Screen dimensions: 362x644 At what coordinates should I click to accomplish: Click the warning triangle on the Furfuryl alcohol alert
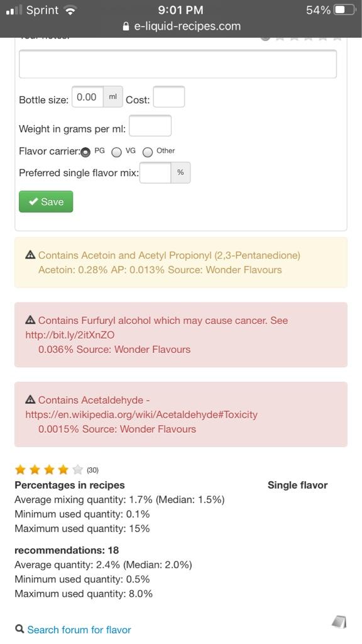(30, 320)
